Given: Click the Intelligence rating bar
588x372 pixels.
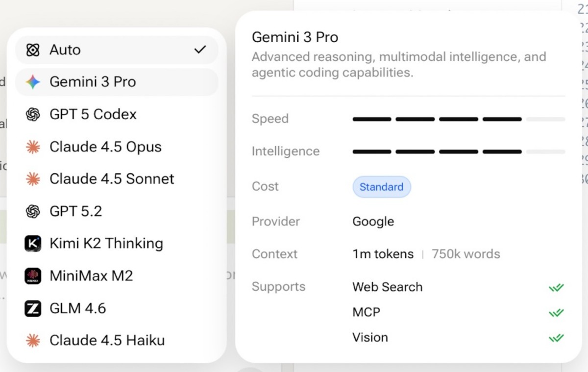Looking at the screenshot, I should click(x=458, y=151).
